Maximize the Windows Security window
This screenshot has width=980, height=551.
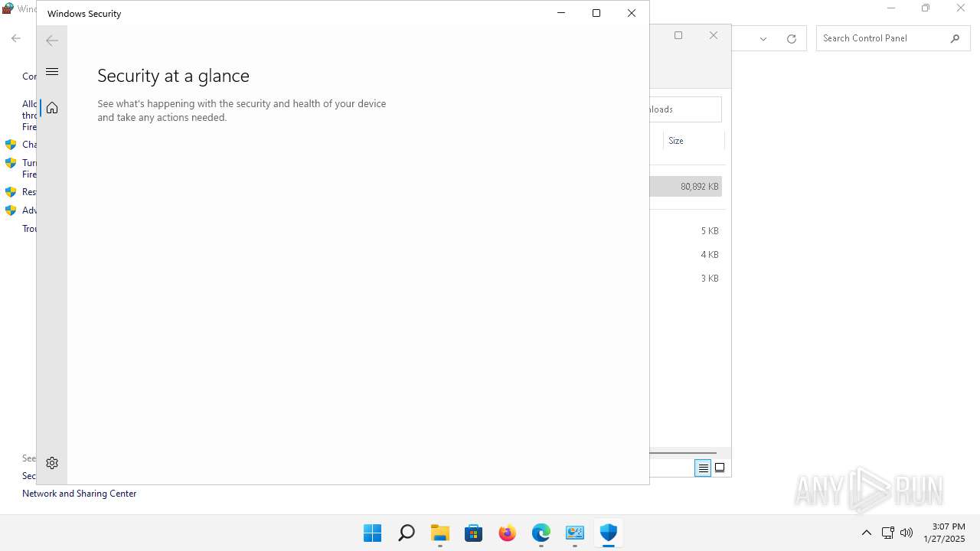[596, 13]
